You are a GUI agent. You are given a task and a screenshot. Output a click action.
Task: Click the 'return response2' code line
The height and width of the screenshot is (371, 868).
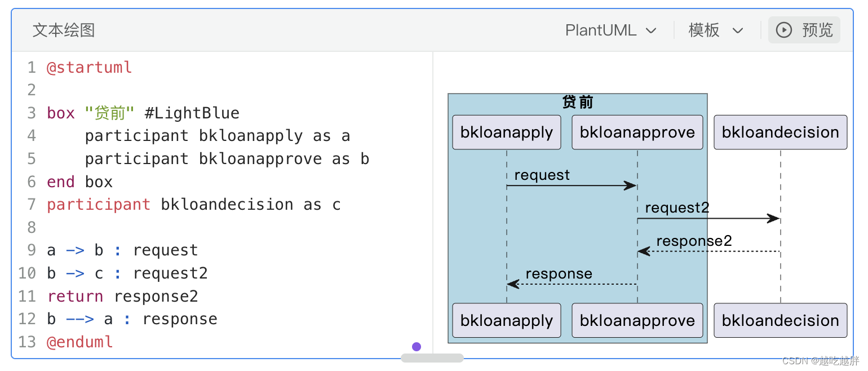(x=123, y=296)
